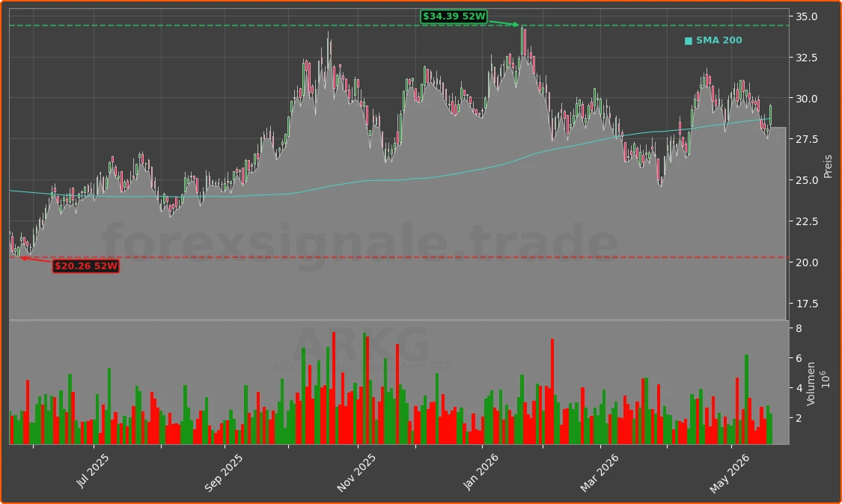Click the volume axis value 8

799,328
